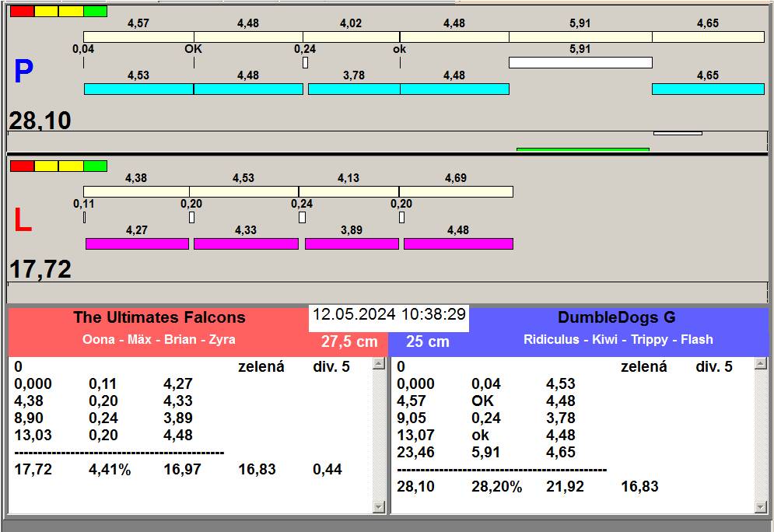
Task: Click the 12.05.2024 10:38:29 timestamp
Action: [x=389, y=314]
